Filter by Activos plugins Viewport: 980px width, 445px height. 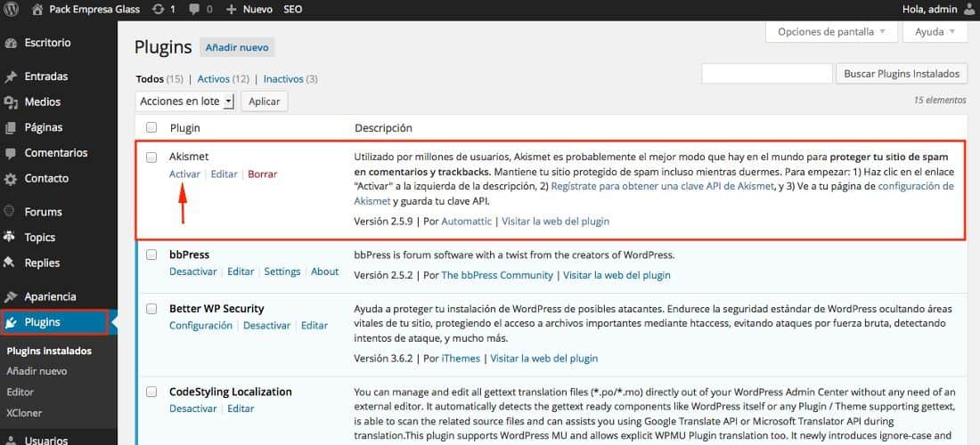(x=215, y=79)
